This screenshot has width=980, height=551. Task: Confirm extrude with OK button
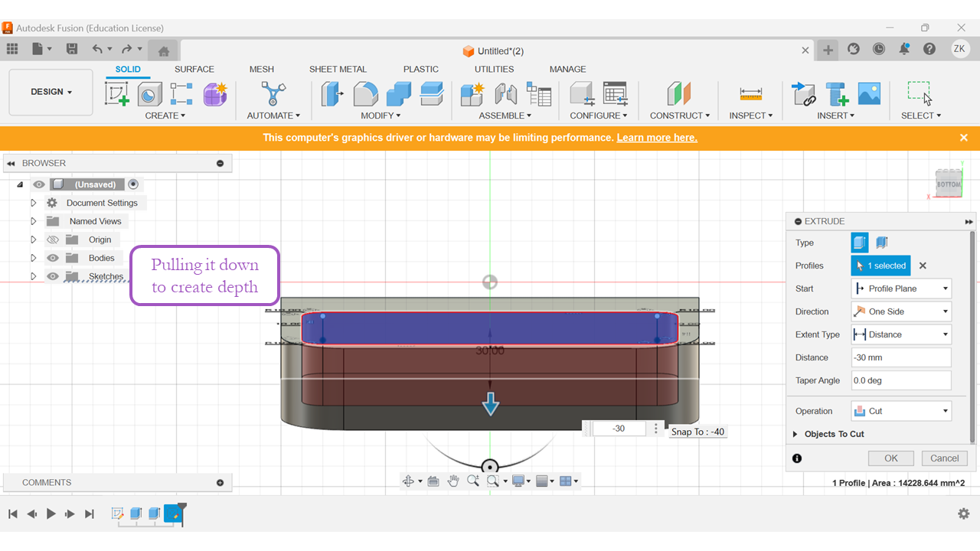click(891, 458)
